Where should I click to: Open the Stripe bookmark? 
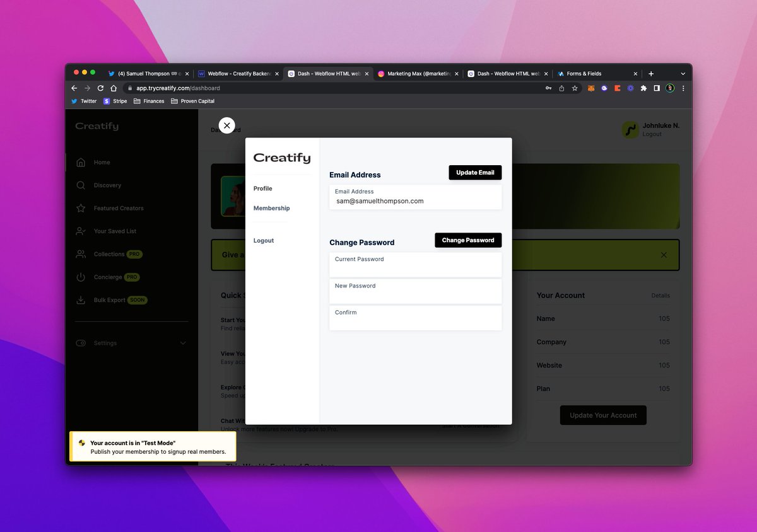115,101
